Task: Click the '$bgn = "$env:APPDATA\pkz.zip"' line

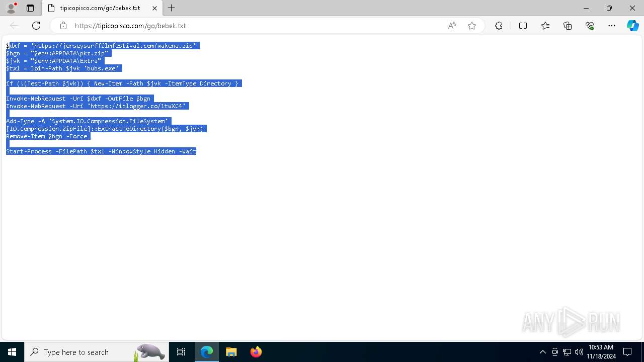Action: (x=57, y=53)
